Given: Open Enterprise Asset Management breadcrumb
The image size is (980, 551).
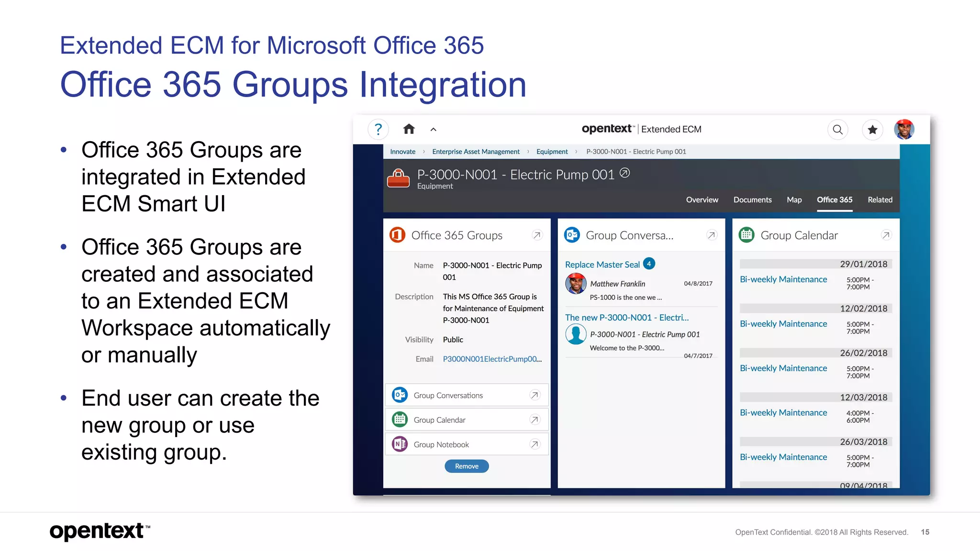Looking at the screenshot, I should (x=476, y=152).
